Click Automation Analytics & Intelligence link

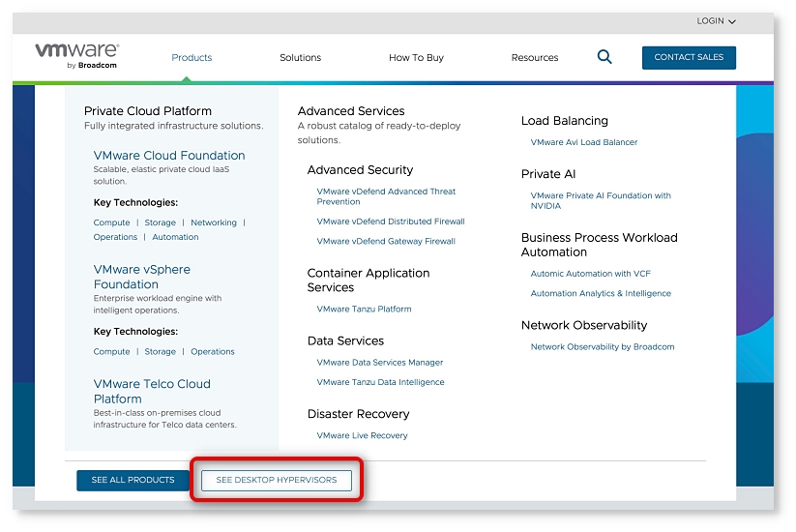pos(601,294)
